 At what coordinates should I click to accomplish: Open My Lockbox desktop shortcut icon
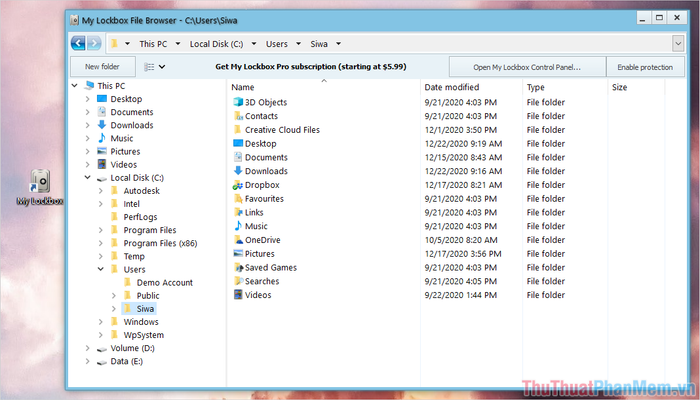tap(40, 182)
